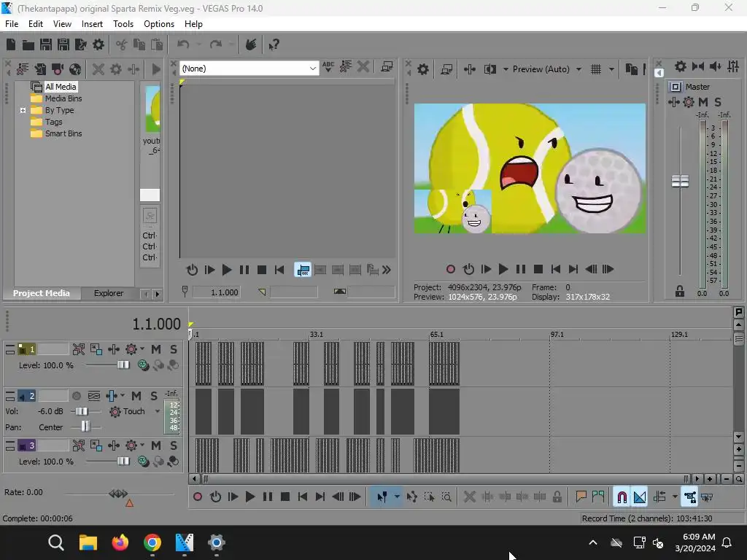Click Master volume fader
The width and height of the screenshot is (747, 560).
pyautogui.click(x=680, y=182)
